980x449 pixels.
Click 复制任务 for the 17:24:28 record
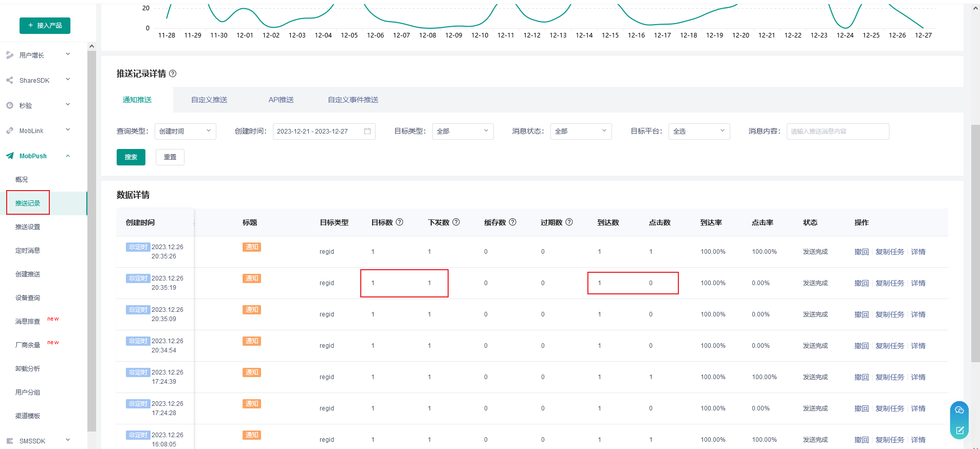coord(890,408)
